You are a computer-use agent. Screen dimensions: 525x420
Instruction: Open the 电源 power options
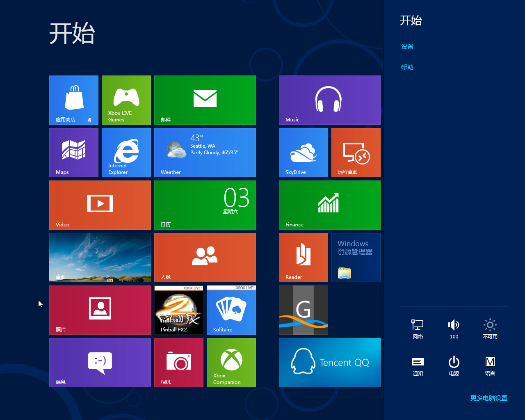pos(454,366)
